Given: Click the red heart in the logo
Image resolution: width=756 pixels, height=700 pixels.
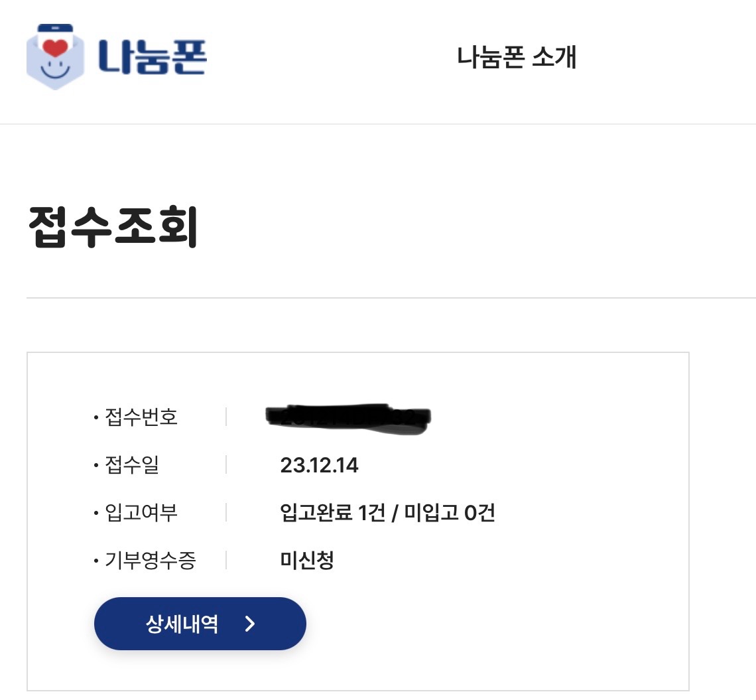Looking at the screenshot, I should tap(55, 48).
